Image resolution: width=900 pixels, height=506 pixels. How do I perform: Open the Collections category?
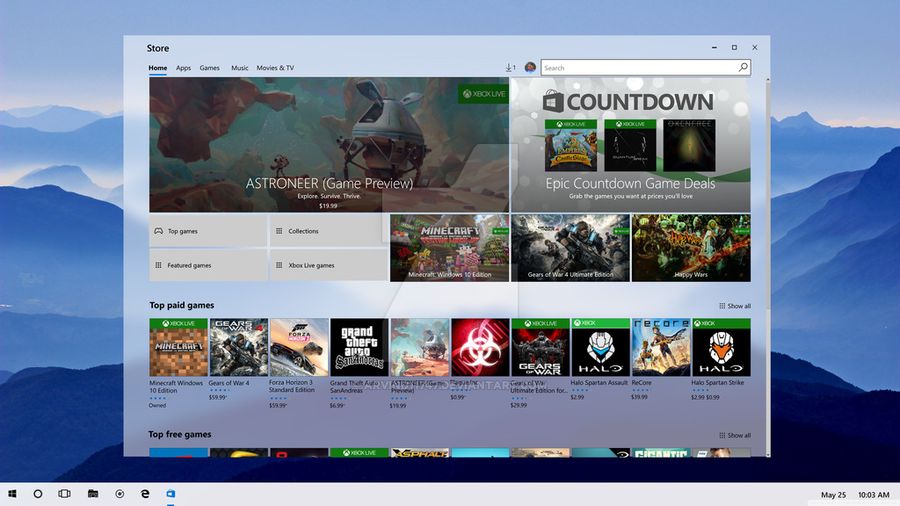(x=328, y=231)
